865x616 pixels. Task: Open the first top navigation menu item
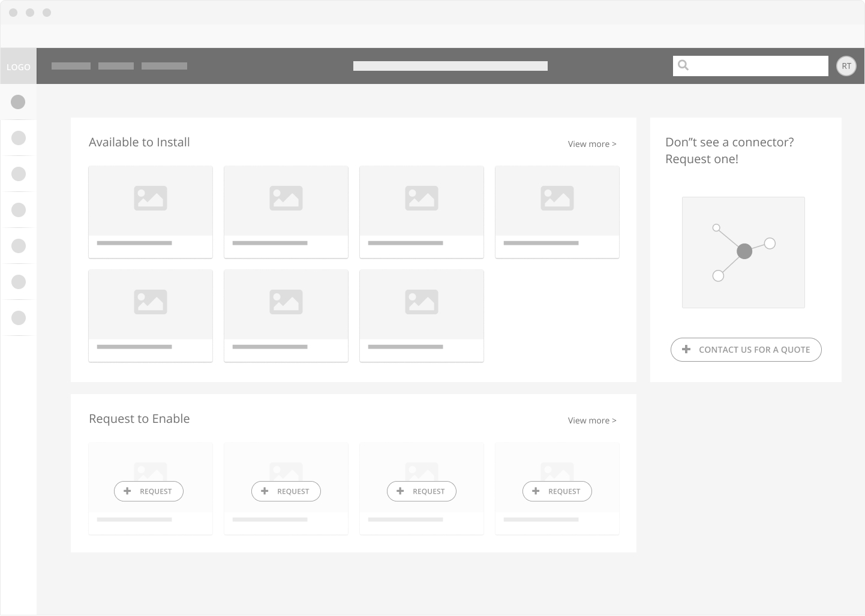point(70,65)
